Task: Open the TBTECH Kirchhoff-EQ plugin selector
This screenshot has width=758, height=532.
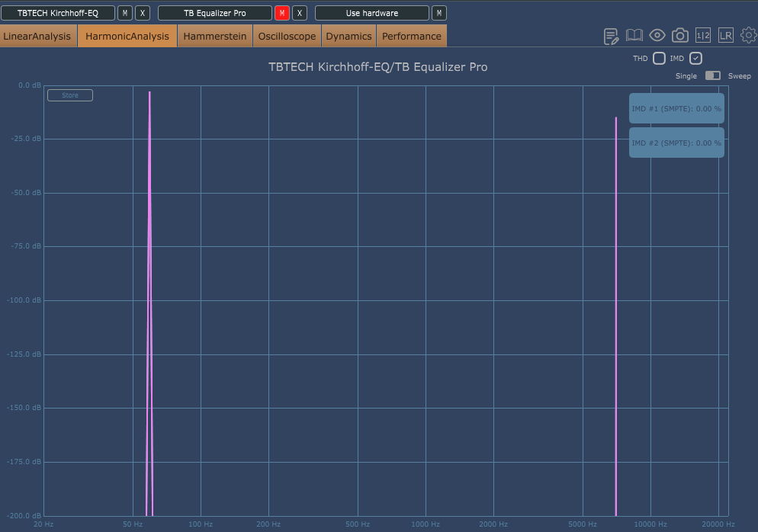Action: (x=58, y=13)
